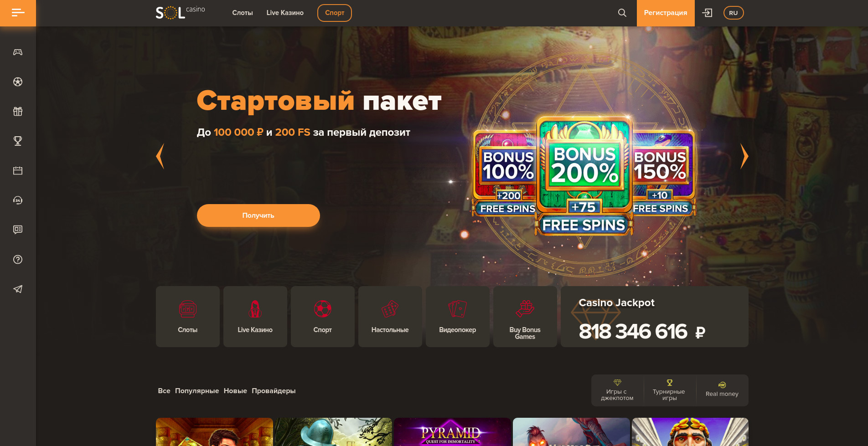Open the soccer ball sports icon in sidebar
Screen dimensions: 868x446
(18, 82)
